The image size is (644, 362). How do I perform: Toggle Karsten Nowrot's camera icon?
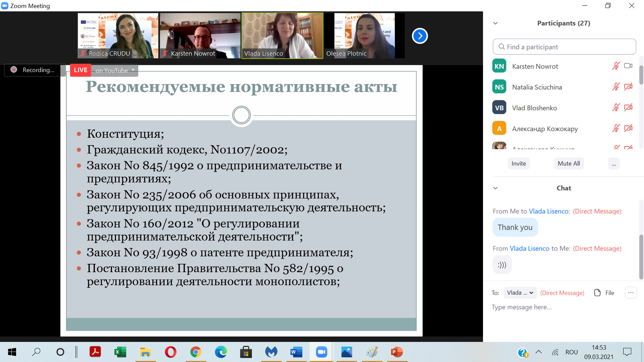[x=628, y=66]
